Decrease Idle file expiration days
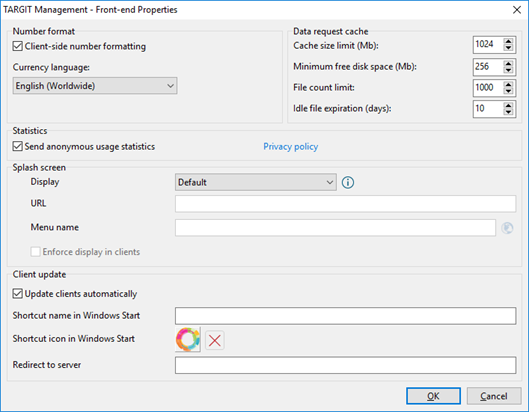This screenshot has width=529, height=412. pyautogui.click(x=508, y=112)
